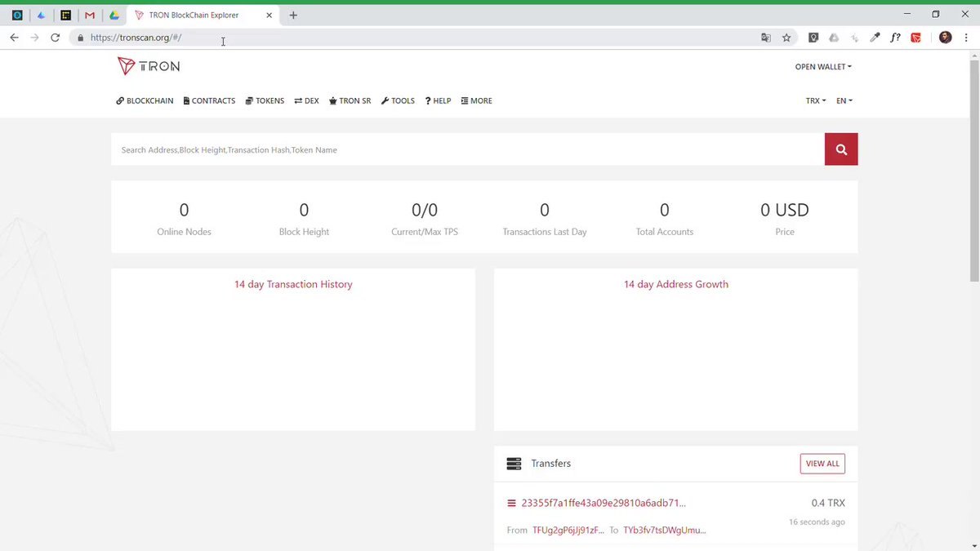Switch to the pinned Google Drive tab

pos(114,15)
